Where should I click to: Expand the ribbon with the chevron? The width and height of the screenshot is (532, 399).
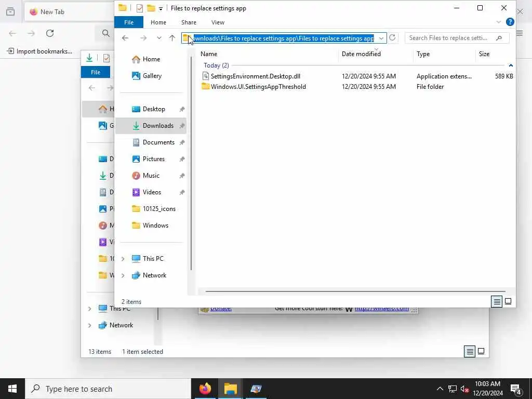(x=498, y=22)
